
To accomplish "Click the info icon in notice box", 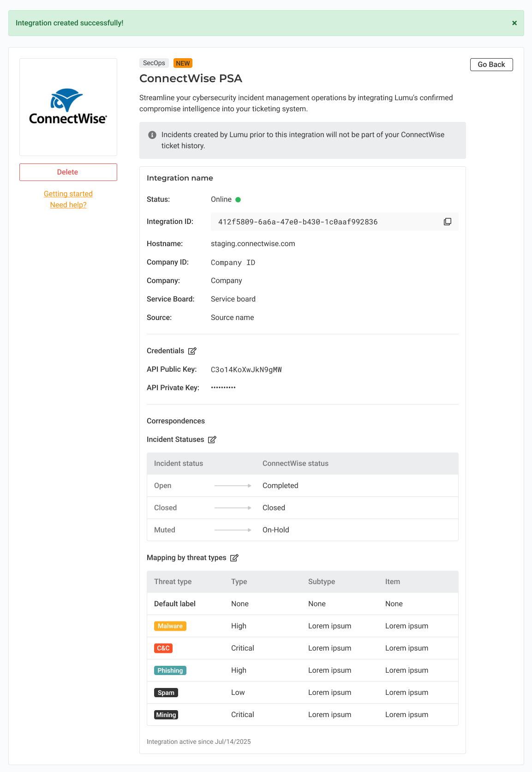I will tap(152, 135).
